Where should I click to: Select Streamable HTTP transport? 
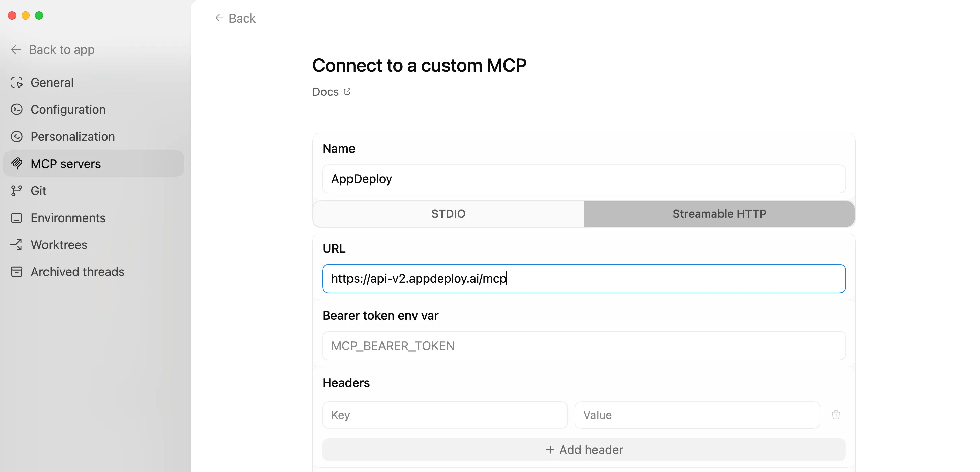click(x=719, y=213)
